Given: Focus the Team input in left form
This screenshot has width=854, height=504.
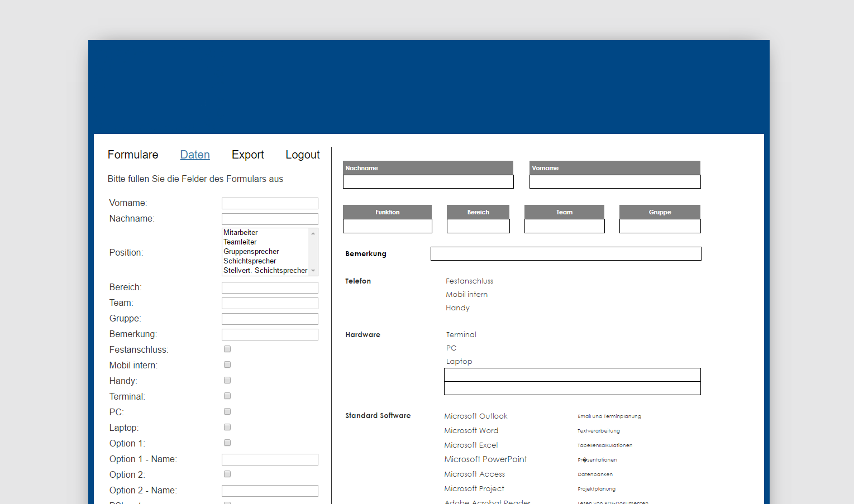Looking at the screenshot, I should (x=270, y=303).
